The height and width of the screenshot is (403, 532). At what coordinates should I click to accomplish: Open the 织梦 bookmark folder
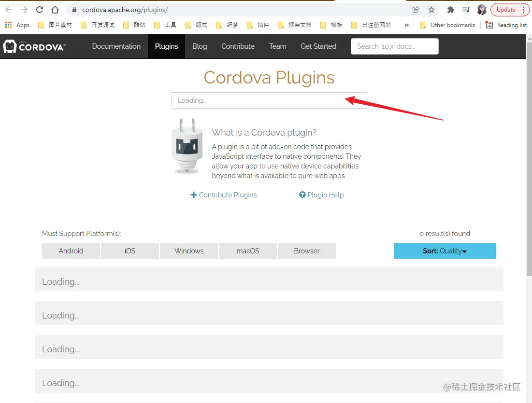[227, 25]
